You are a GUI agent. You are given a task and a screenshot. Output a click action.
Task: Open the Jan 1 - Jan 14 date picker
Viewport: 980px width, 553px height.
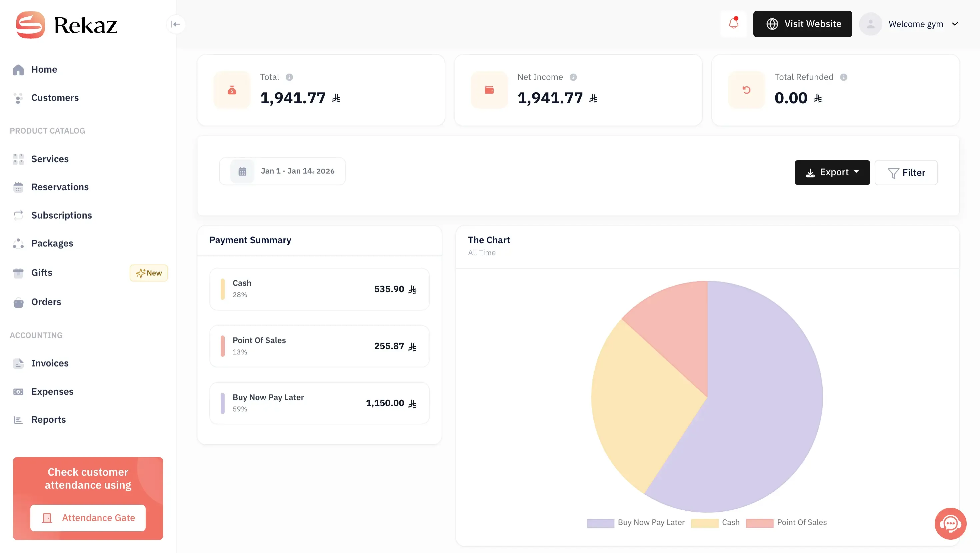[283, 171]
